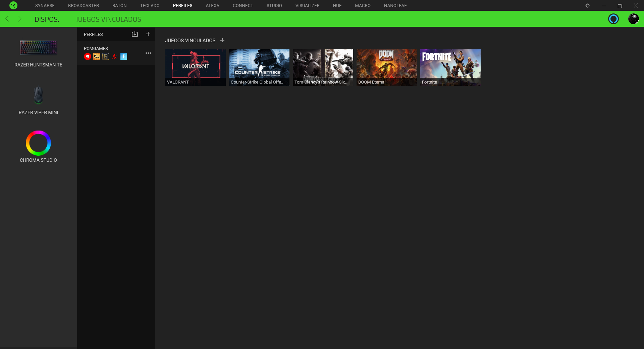Click the Razer Synapse logo icon
Image resolution: width=644 pixels, height=349 pixels.
pos(13,5)
